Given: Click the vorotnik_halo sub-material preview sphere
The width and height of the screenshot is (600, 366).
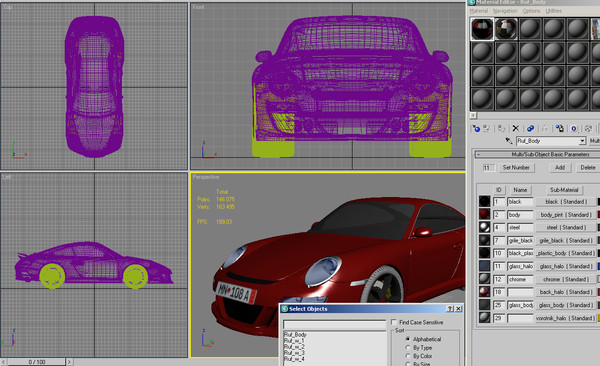Looking at the screenshot, I should 484,318.
